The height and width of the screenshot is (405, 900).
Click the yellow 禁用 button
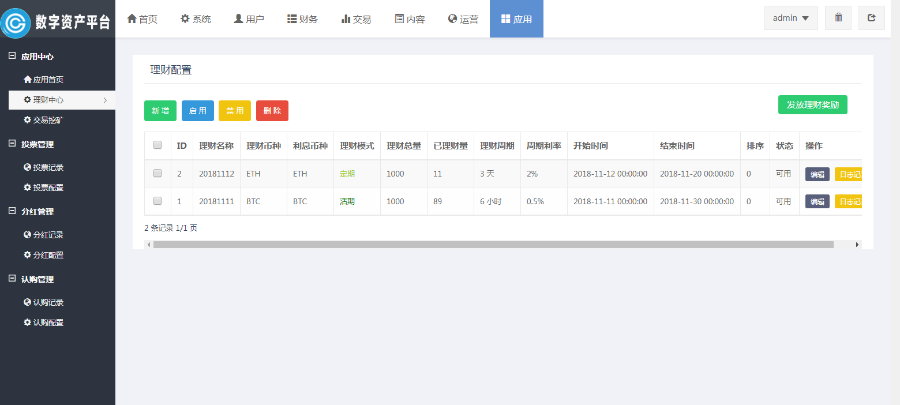[235, 111]
